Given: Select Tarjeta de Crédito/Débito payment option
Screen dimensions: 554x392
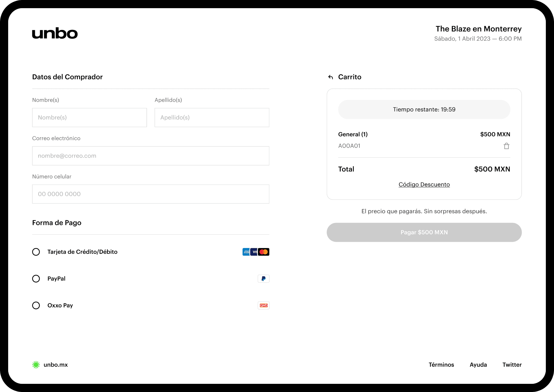Looking at the screenshot, I should click(x=36, y=252).
